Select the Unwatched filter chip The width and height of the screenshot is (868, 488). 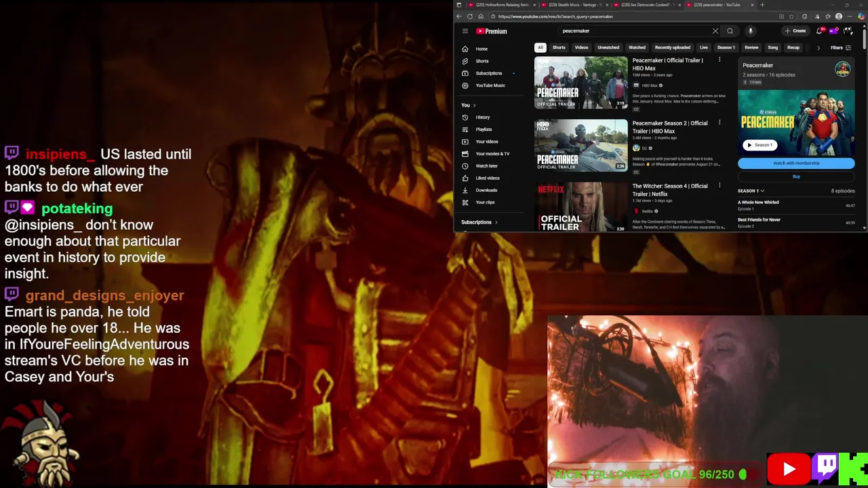608,47
